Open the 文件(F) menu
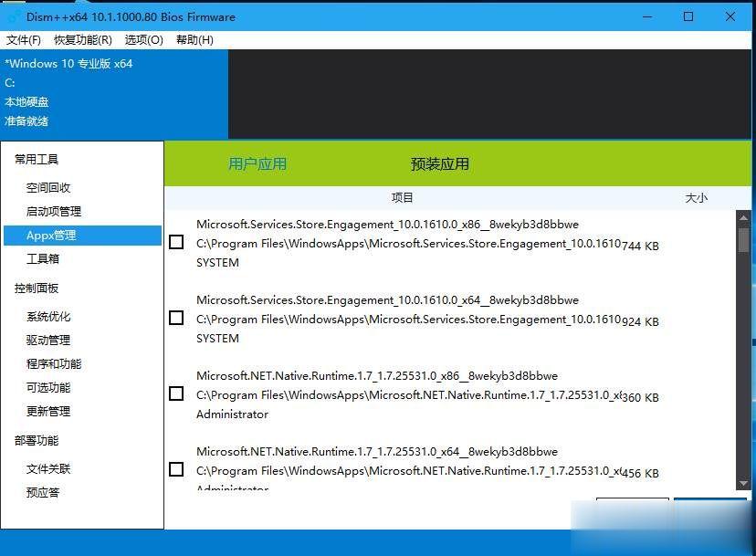756x556 pixels. click(23, 40)
